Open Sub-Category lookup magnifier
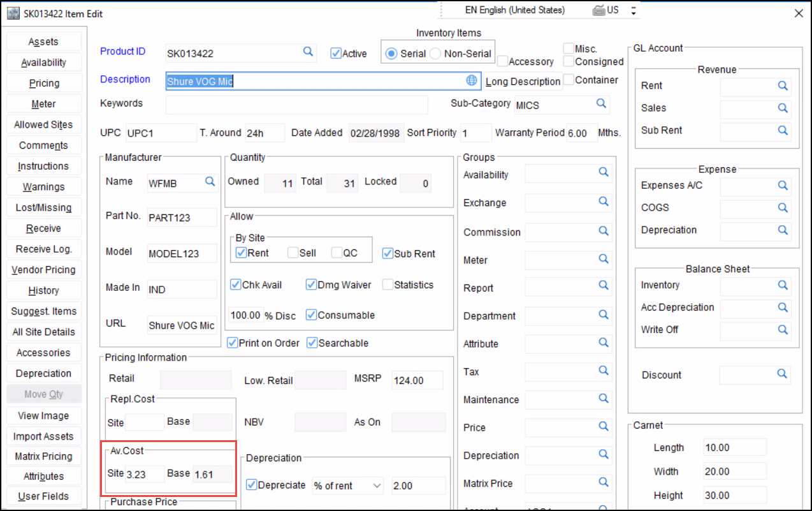812x511 pixels. tap(600, 103)
